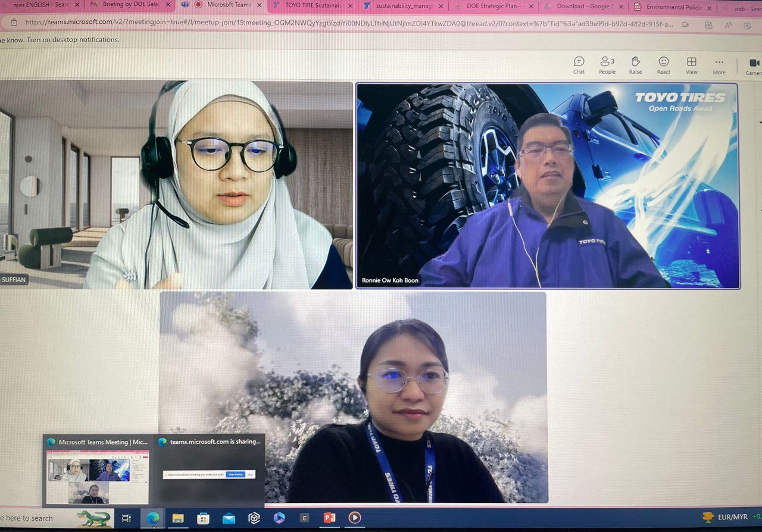Click the camera permission icon in the address bar
The image size is (762, 532).
[685, 25]
